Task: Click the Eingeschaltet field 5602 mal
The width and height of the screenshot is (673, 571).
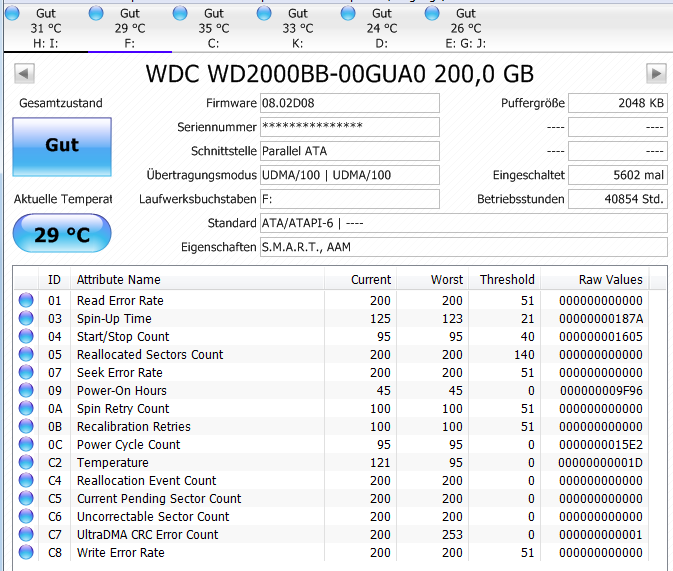Action: pyautogui.click(x=618, y=175)
